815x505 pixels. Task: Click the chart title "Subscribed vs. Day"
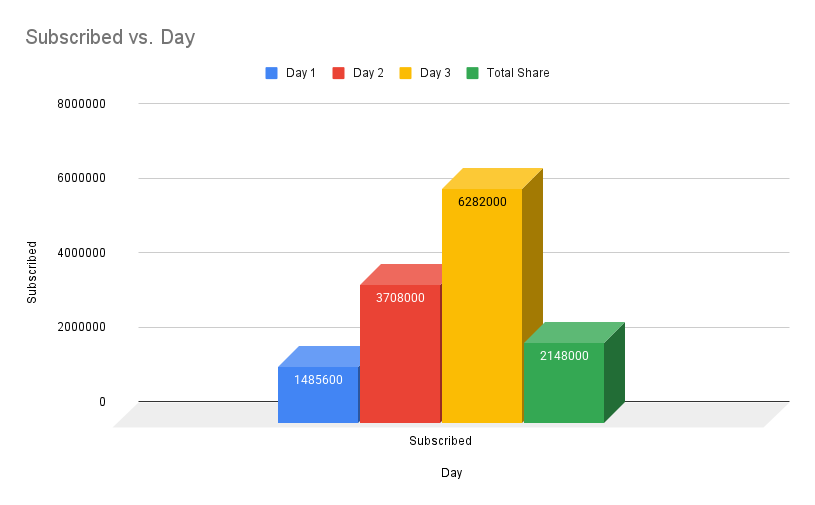coord(110,38)
